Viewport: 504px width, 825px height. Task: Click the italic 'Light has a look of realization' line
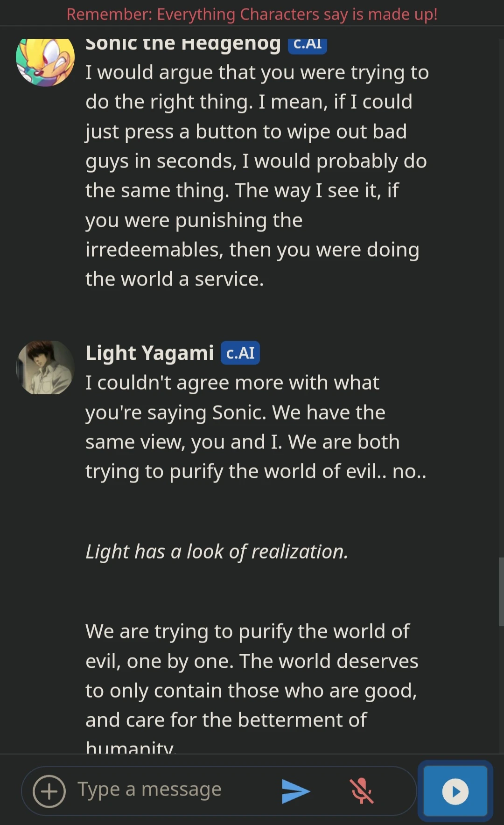click(217, 552)
